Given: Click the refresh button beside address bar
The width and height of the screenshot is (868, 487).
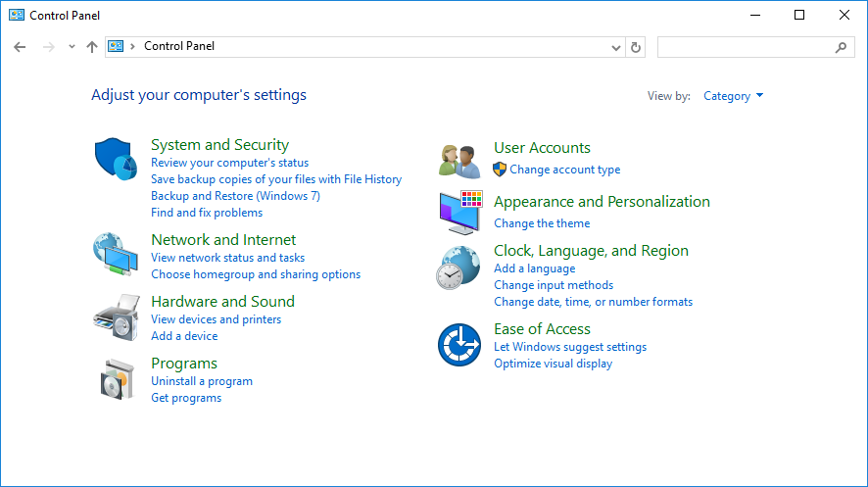Looking at the screenshot, I should pyautogui.click(x=637, y=47).
